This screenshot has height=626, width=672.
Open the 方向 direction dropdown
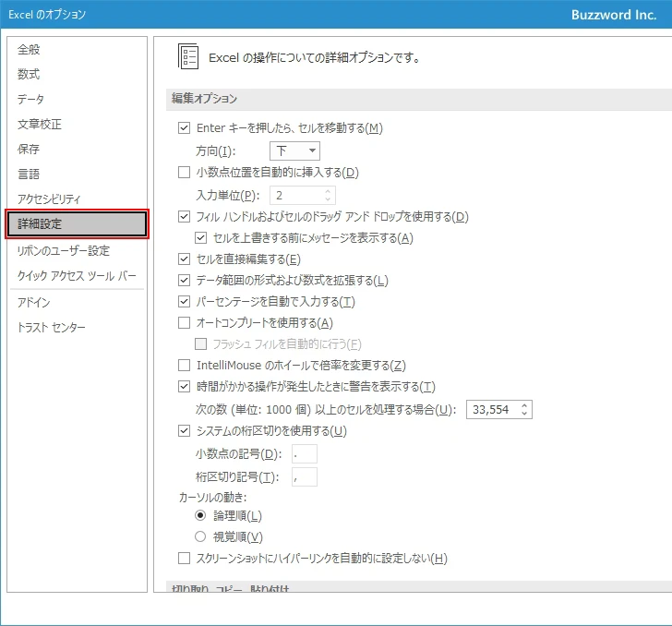[x=294, y=150]
